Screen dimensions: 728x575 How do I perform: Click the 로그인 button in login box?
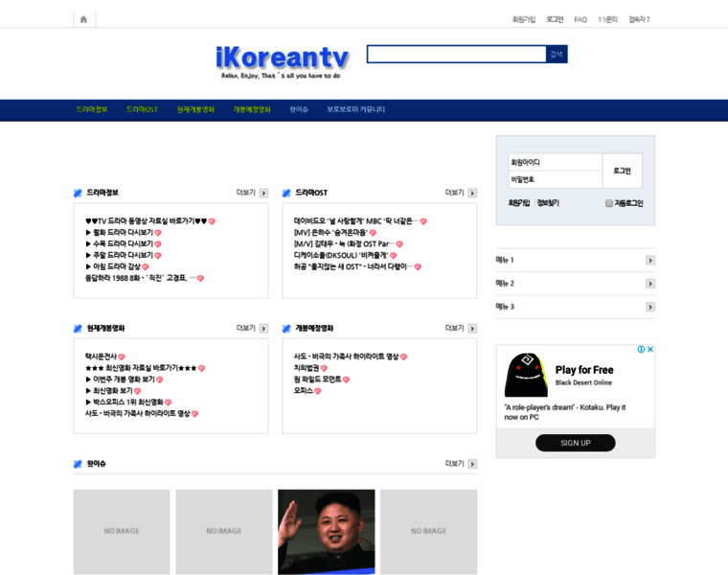(x=622, y=171)
